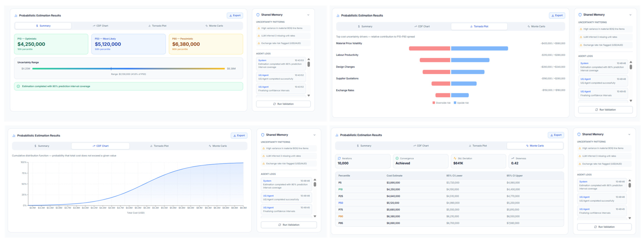Viewport: 644px width, 244px height.
Task: Click Run Validation in the CDF Chart view
Action: pos(289,225)
